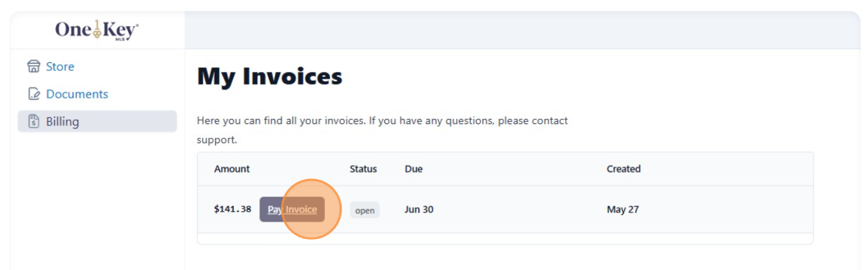The image size is (868, 270).
Task: Click the Billing invoice icon in sidebar
Action: click(x=34, y=122)
